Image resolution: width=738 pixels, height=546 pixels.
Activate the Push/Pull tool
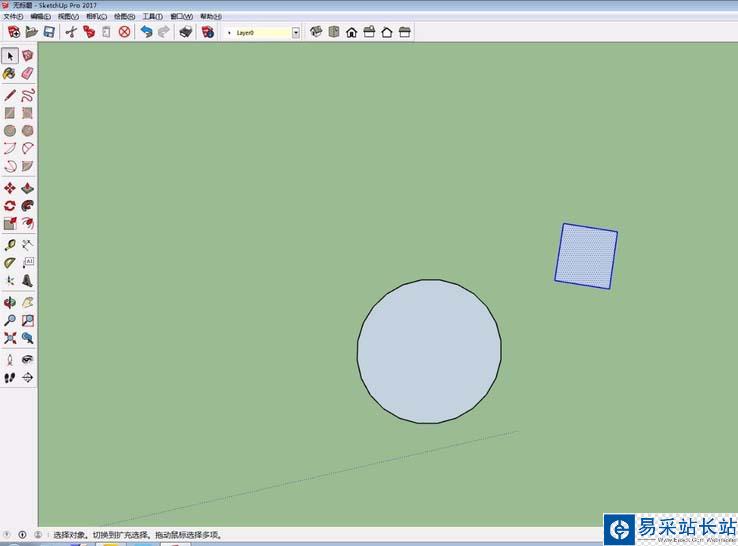(x=27, y=188)
